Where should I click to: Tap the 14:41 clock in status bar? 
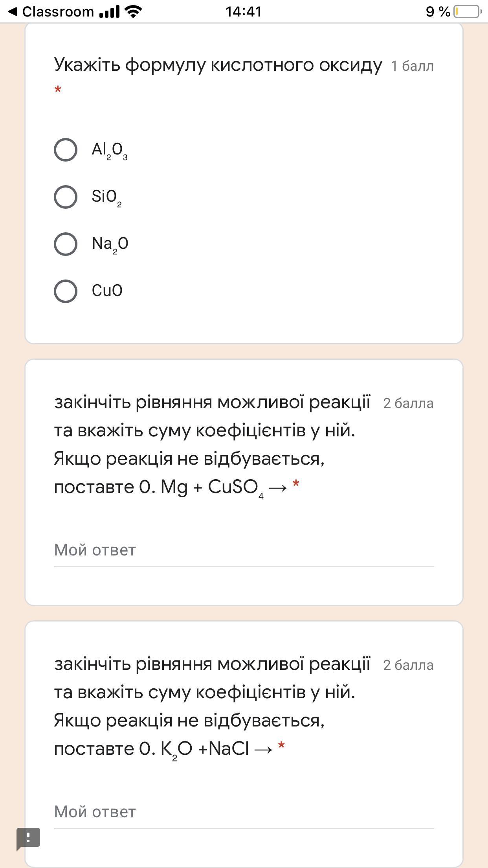244,12
